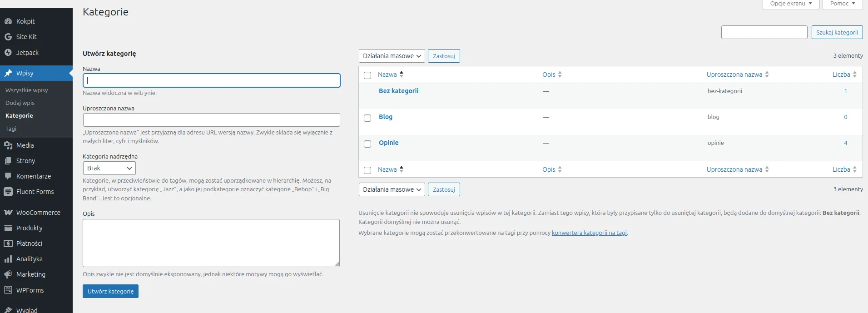The height and width of the screenshot is (313, 868).
Task: Click sort arrows beside bottom Liczba header
Action: 854,169
